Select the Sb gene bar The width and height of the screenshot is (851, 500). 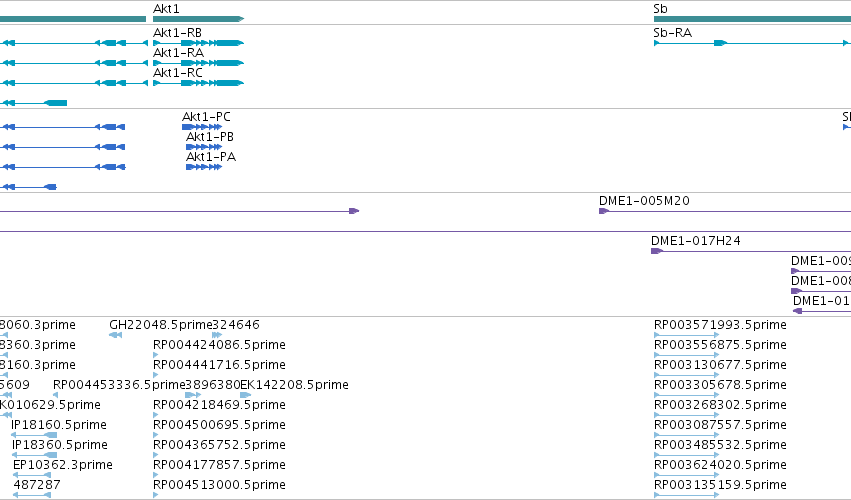pos(752,19)
